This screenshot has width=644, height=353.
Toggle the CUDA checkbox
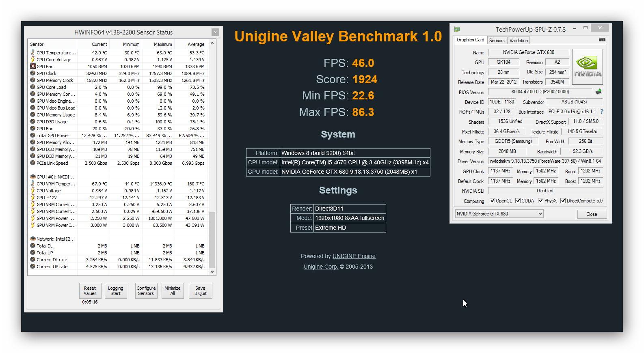[x=518, y=201]
